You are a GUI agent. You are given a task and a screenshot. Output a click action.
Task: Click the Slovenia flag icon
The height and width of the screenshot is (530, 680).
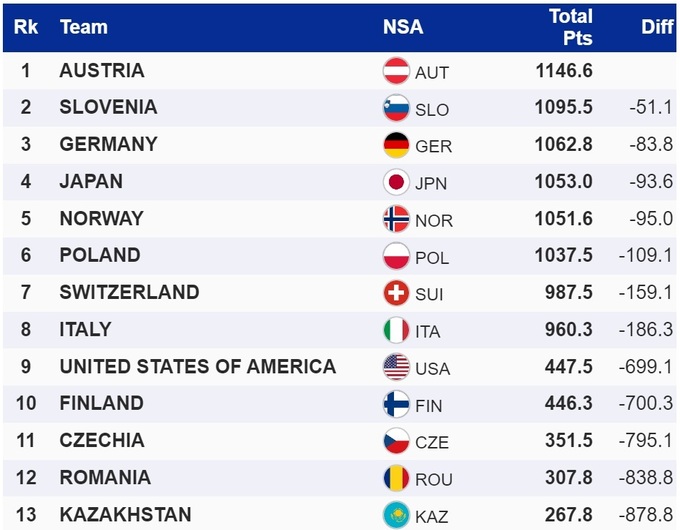pos(397,108)
